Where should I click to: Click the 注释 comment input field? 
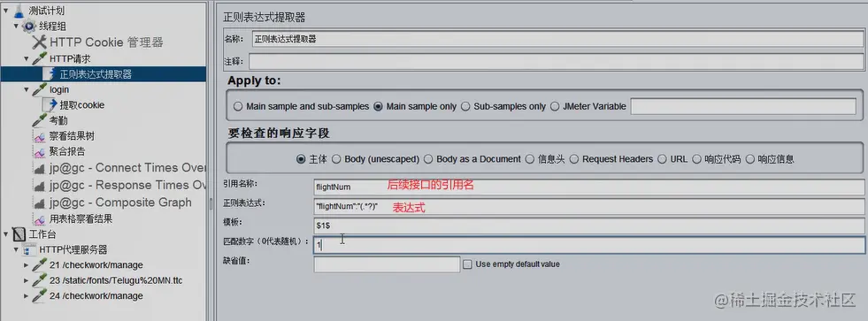point(557,61)
